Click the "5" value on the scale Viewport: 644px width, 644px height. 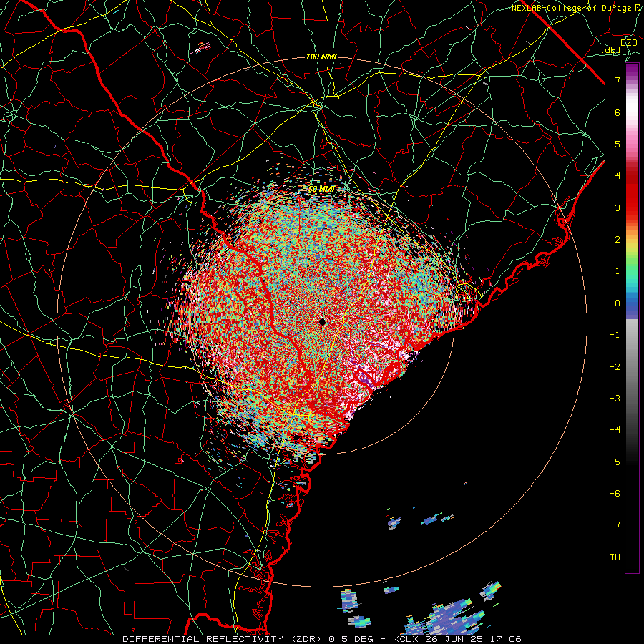tap(618, 144)
